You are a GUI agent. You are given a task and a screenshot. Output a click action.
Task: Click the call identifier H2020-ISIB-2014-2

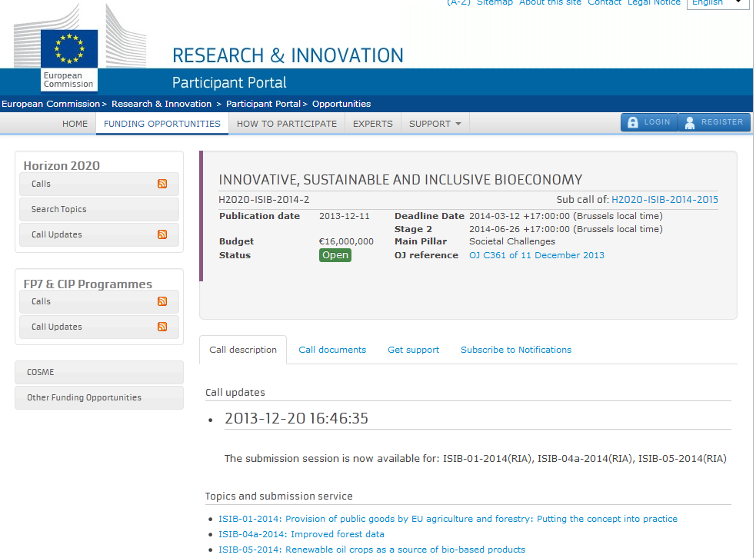pos(264,200)
